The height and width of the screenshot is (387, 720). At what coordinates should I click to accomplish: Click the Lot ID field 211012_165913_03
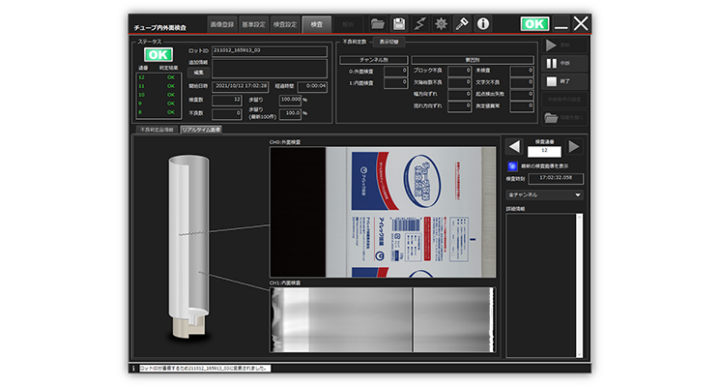pyautogui.click(x=270, y=50)
